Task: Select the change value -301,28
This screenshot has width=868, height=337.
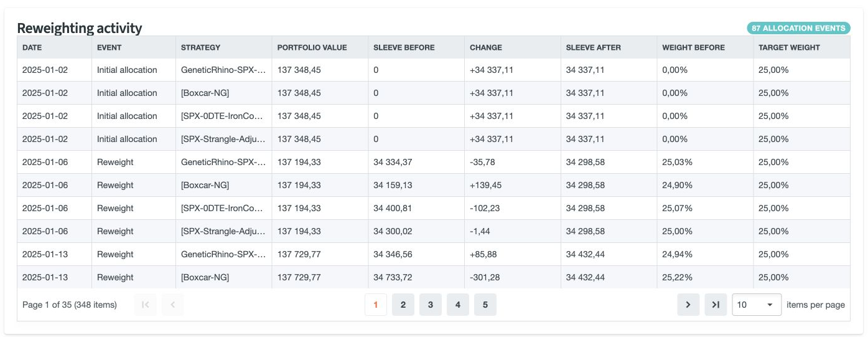Action: [x=485, y=277]
